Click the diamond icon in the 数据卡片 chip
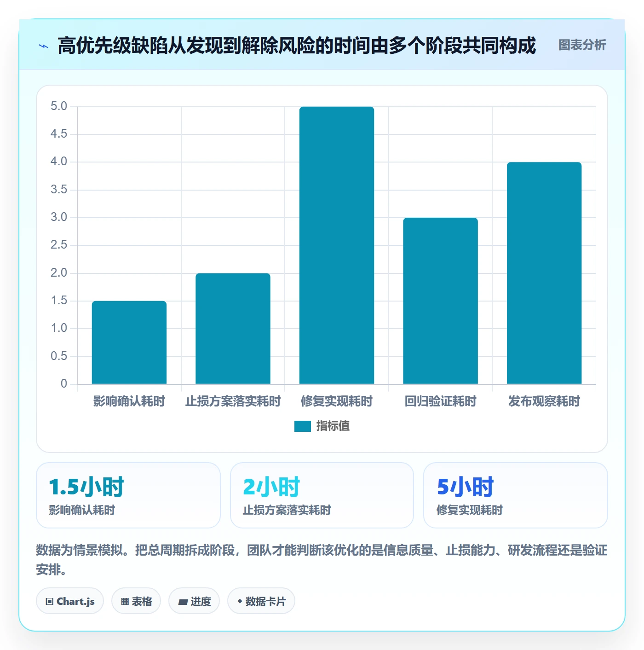644x650 pixels. (x=240, y=601)
